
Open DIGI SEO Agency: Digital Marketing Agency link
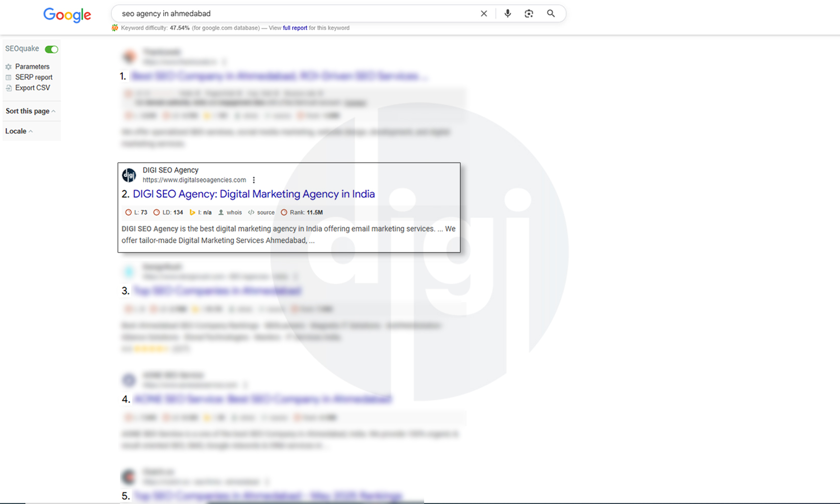point(254,194)
